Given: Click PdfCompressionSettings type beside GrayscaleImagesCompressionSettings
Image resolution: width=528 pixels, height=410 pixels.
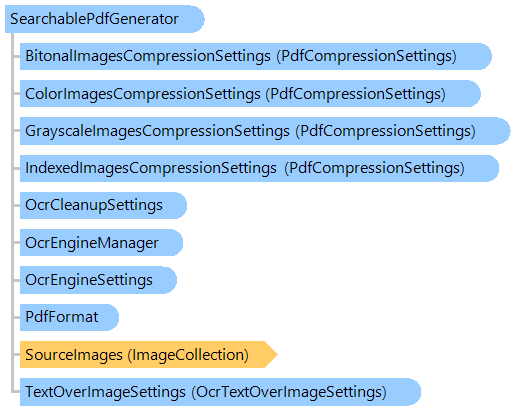Looking at the screenshot, I should tap(386, 131).
